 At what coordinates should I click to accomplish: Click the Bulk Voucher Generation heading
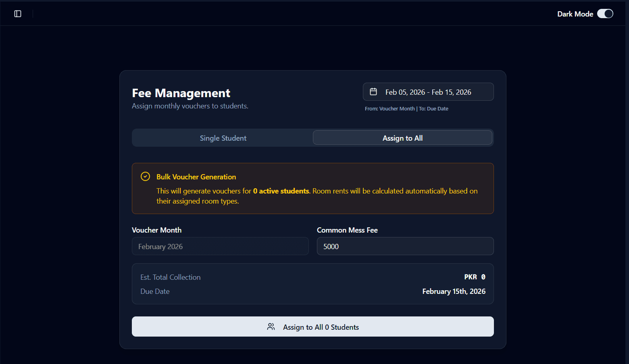click(x=196, y=177)
